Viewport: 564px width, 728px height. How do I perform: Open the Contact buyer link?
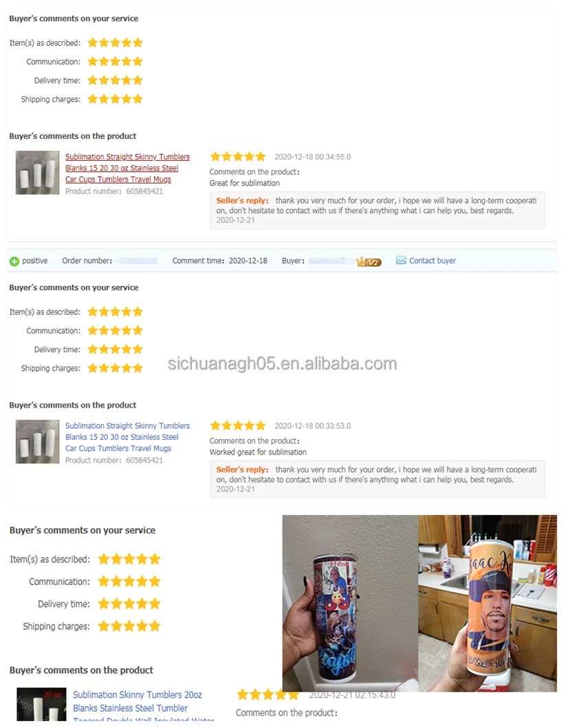432,261
